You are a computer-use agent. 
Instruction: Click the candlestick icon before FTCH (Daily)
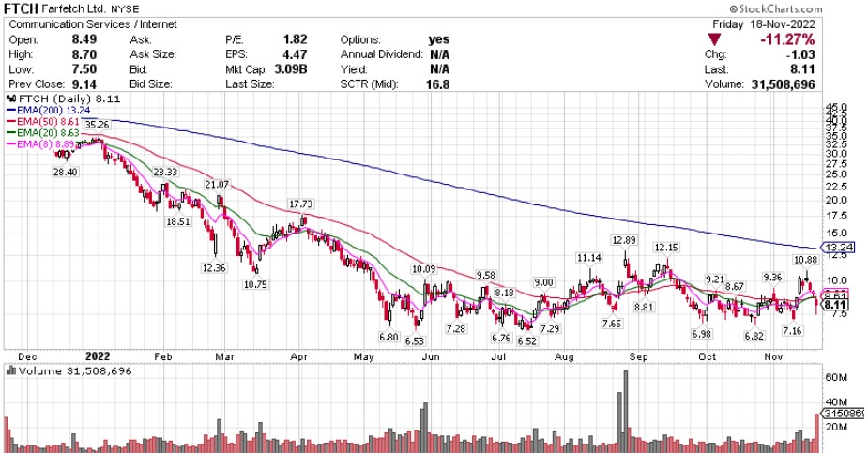click(x=11, y=98)
